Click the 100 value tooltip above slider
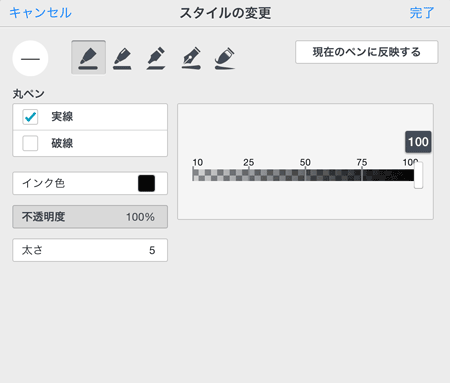Image resolution: width=450 pixels, height=383 pixels. pos(418,142)
